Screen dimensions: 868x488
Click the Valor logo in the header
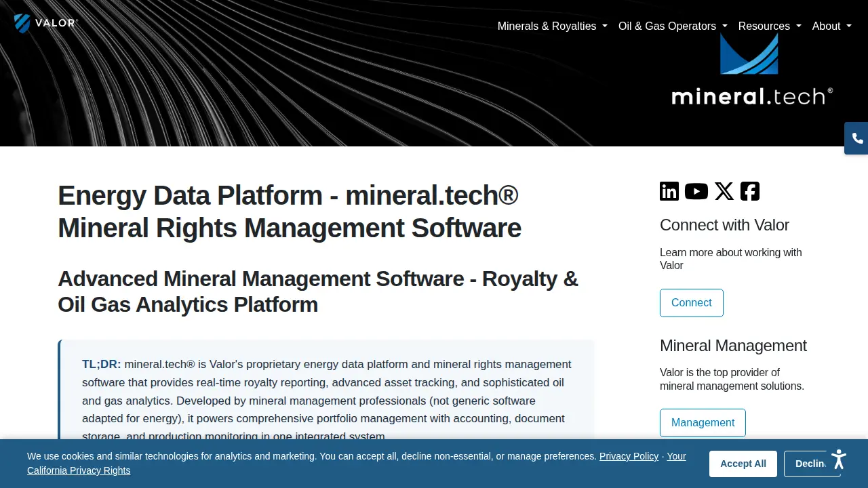tap(46, 23)
